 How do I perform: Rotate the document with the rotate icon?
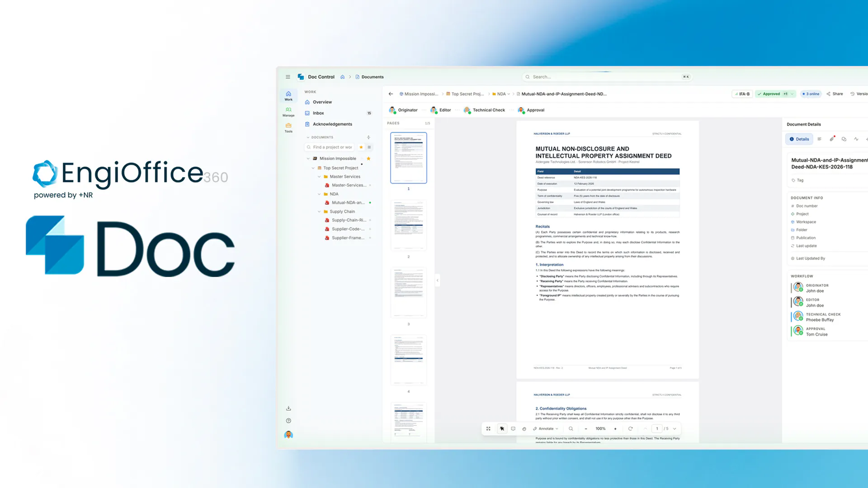click(630, 429)
